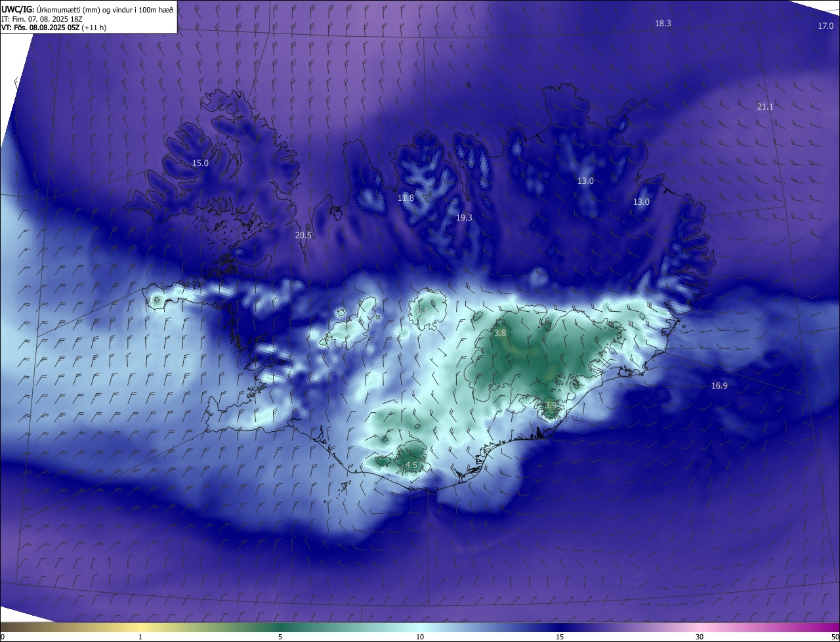Click the 20.5 value label

[303, 235]
